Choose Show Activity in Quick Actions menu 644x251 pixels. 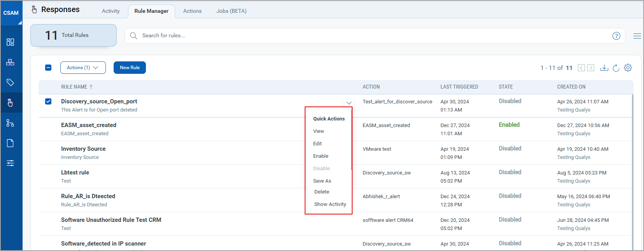[x=330, y=204]
